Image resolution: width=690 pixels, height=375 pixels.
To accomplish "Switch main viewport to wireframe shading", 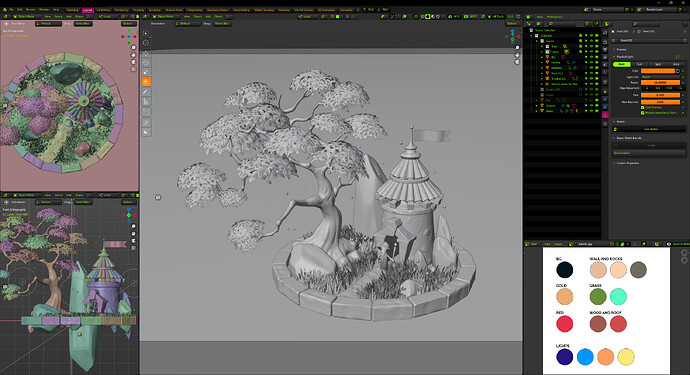I will (422, 17).
